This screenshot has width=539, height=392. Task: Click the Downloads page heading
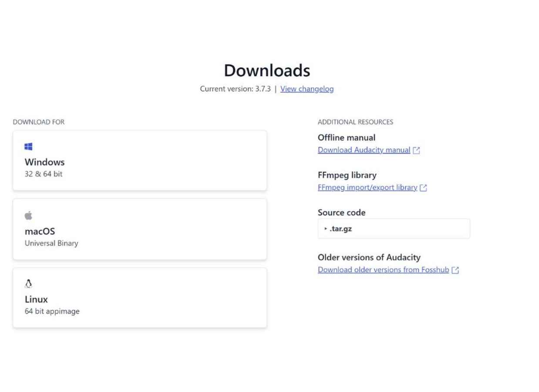pos(267,71)
